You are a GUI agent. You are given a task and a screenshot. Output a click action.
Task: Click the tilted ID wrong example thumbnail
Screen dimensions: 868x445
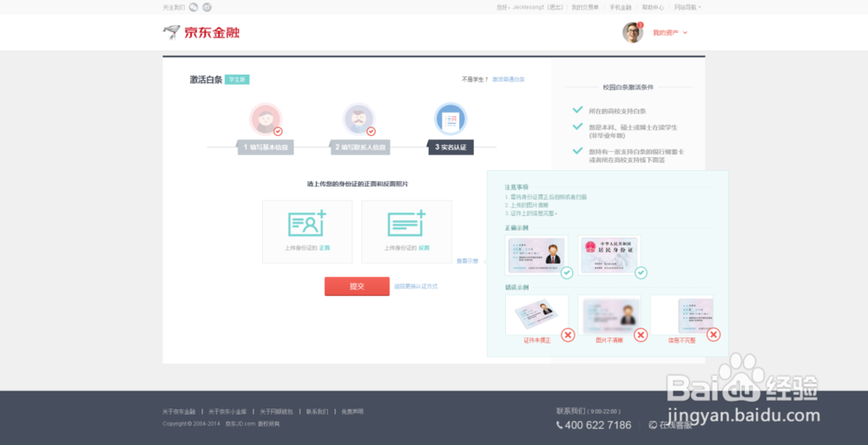pyautogui.click(x=536, y=314)
